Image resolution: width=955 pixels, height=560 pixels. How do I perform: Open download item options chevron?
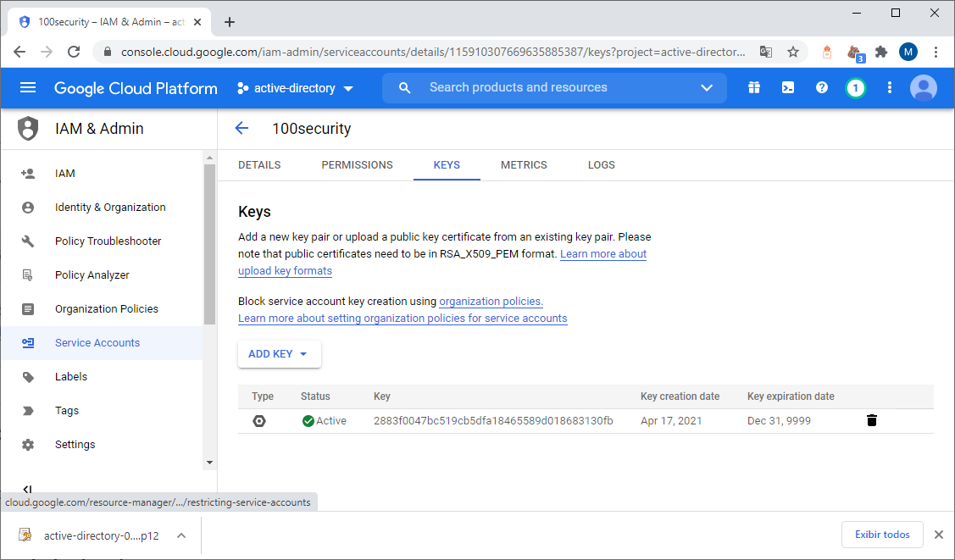[181, 535]
